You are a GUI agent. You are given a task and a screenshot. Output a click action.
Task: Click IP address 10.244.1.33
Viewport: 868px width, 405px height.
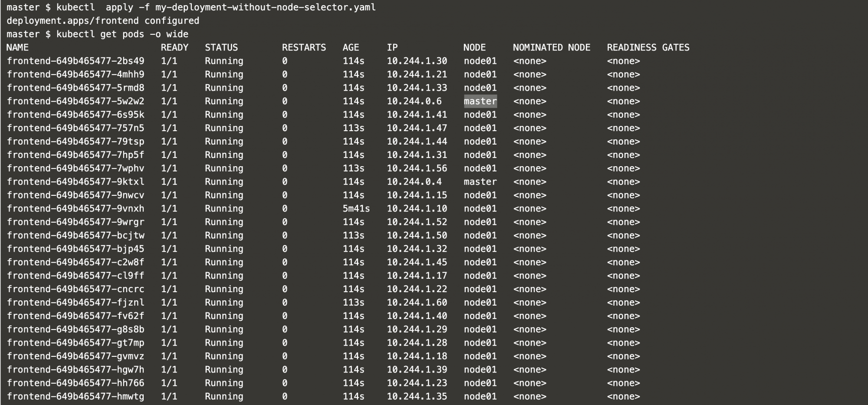tap(417, 88)
